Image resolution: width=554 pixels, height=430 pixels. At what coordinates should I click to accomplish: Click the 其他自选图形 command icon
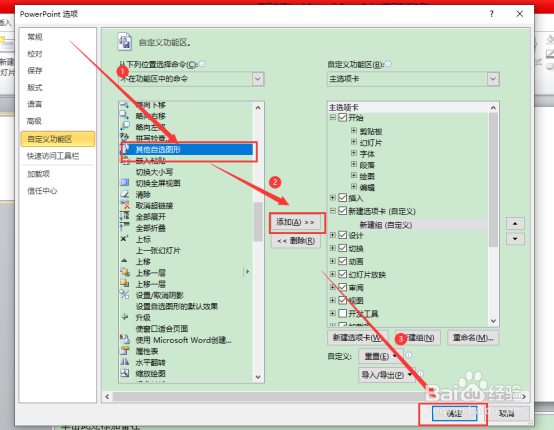(125, 148)
